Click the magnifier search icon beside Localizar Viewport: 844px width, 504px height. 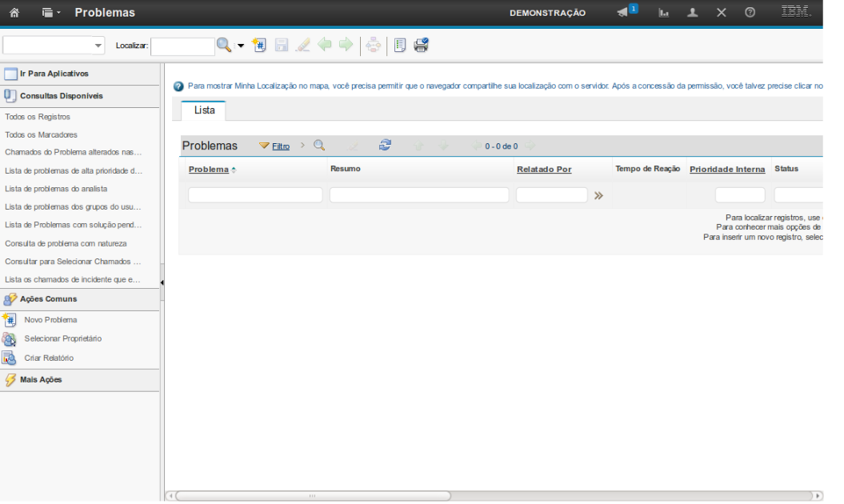[x=224, y=46]
